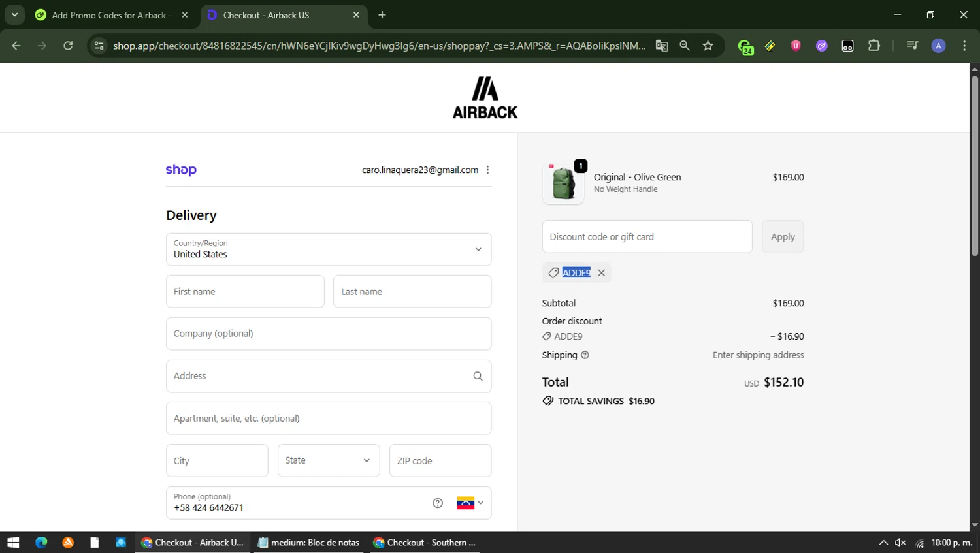Click the ZIP code field
The width and height of the screenshot is (980, 553).
click(x=440, y=460)
